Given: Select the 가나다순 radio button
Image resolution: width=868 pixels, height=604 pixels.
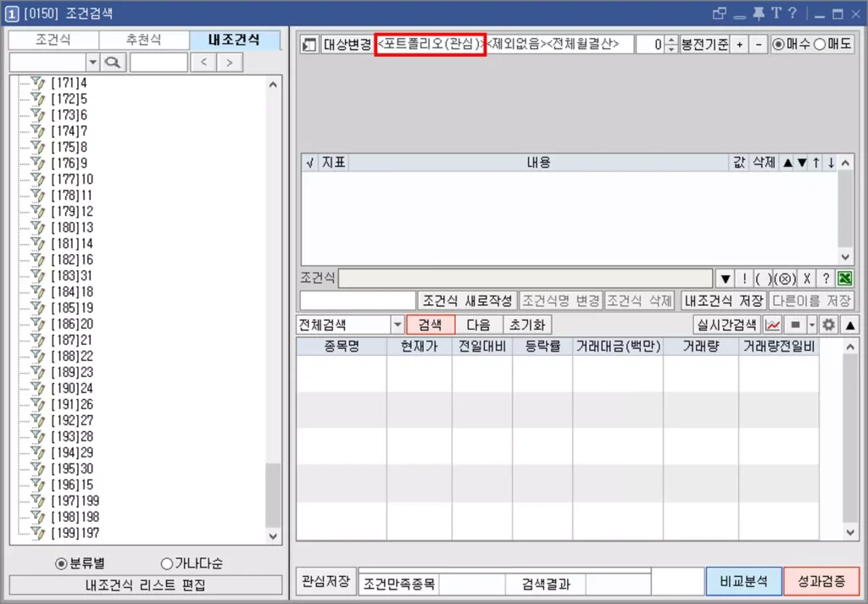Looking at the screenshot, I should [167, 563].
